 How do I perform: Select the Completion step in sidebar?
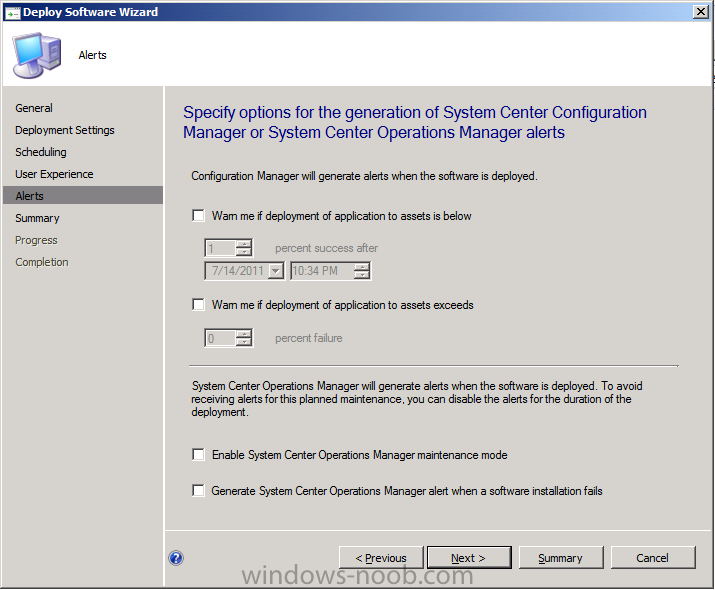tap(41, 262)
